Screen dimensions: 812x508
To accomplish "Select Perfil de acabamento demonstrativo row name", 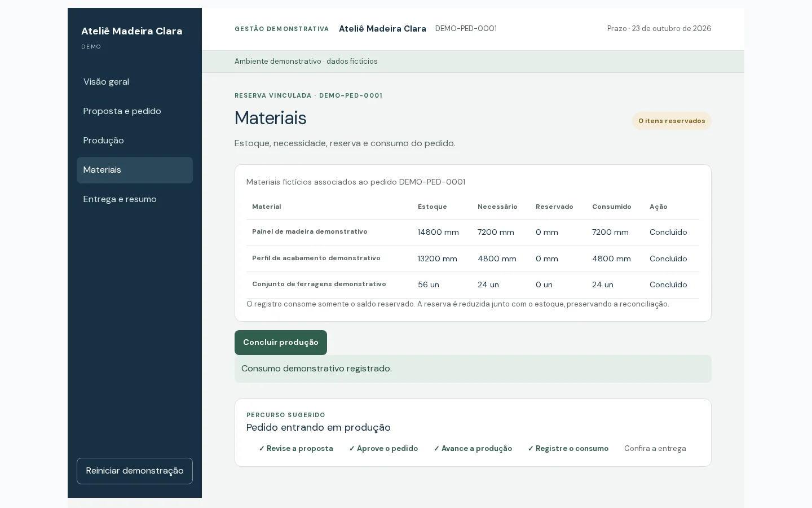I will [316, 259].
